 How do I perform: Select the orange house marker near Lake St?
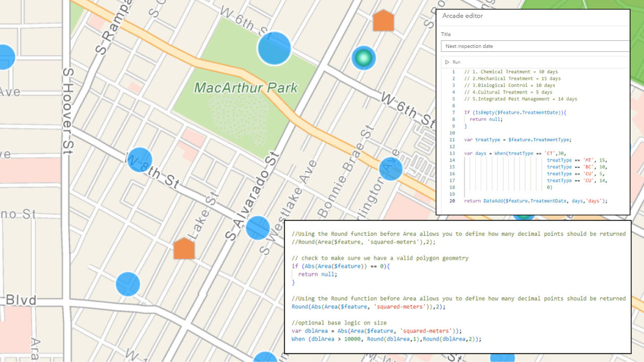(x=183, y=250)
